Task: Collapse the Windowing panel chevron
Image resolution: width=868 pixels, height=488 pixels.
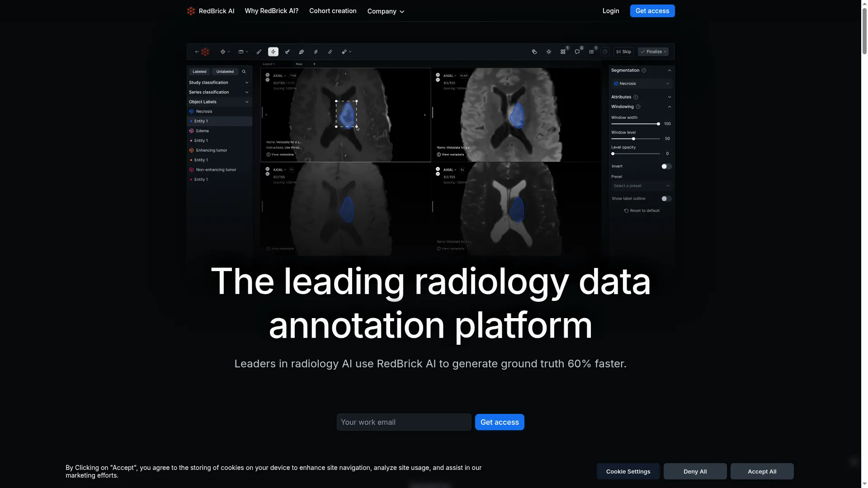Action: point(670,107)
